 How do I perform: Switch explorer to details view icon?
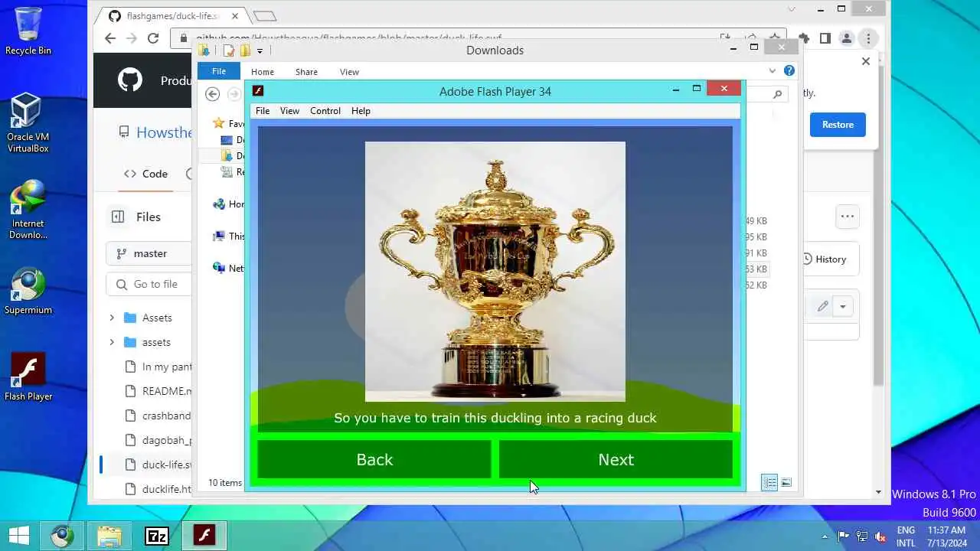(769, 482)
